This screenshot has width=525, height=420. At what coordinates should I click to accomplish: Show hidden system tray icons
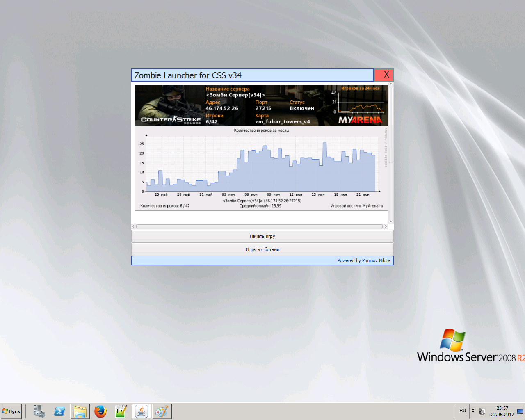473,411
